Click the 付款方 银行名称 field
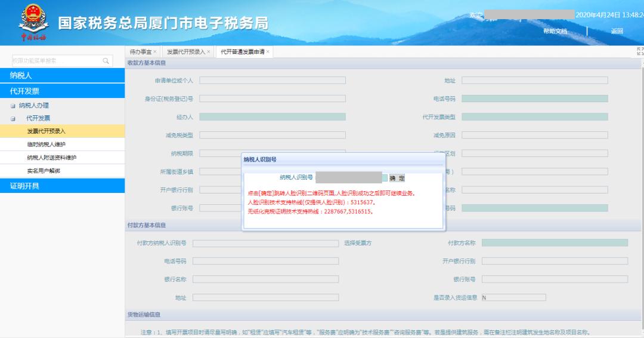The image size is (644, 338). (266, 279)
